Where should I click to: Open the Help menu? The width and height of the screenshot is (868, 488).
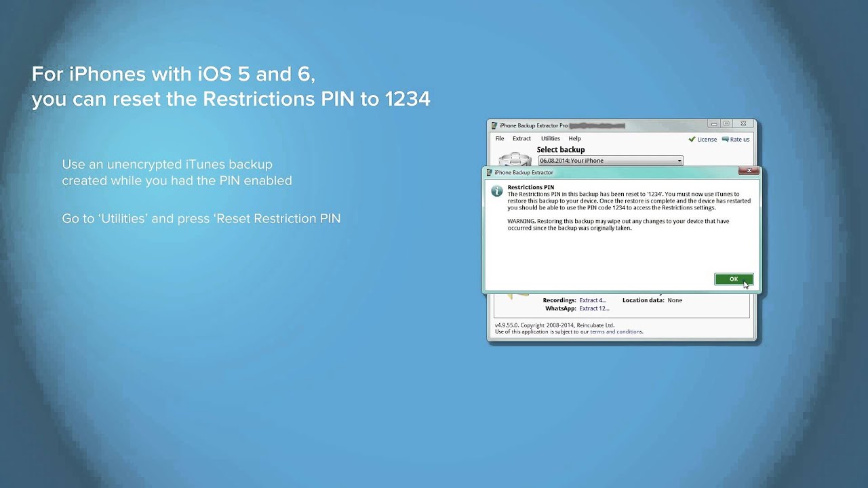[574, 138]
